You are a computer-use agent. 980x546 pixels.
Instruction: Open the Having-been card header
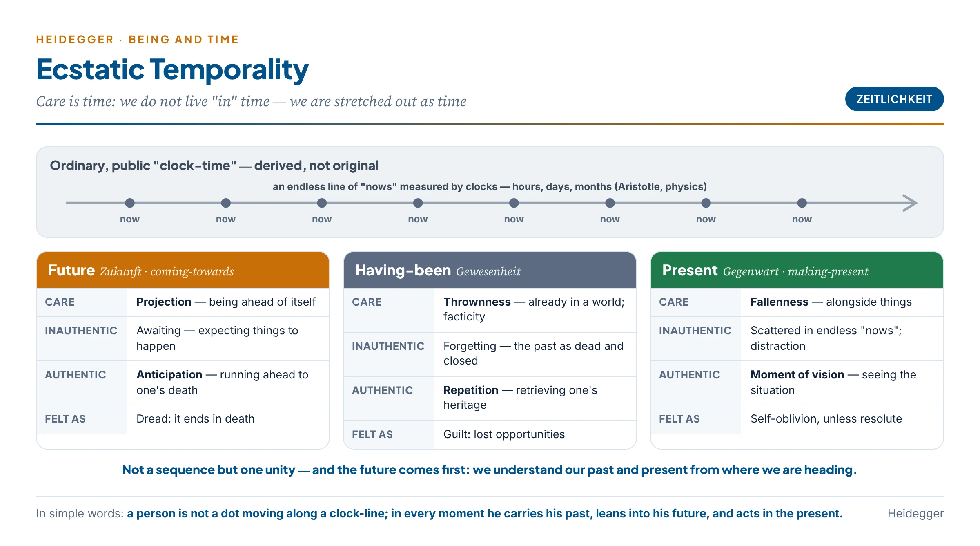[x=490, y=270]
